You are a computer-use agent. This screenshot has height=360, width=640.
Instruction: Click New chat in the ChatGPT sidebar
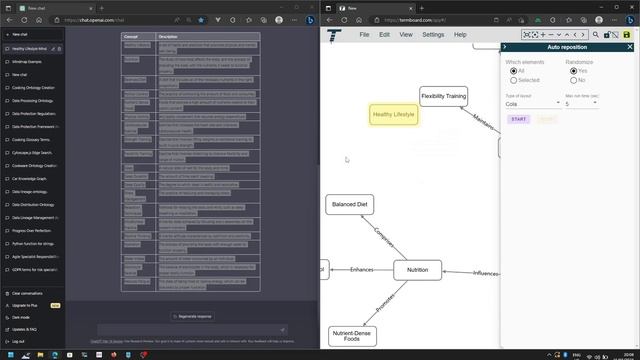coord(33,35)
